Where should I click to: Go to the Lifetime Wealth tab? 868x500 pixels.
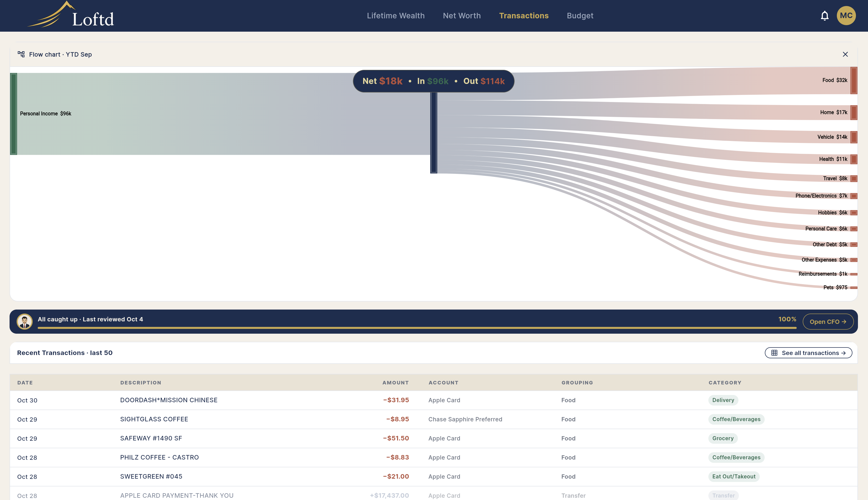(x=396, y=16)
